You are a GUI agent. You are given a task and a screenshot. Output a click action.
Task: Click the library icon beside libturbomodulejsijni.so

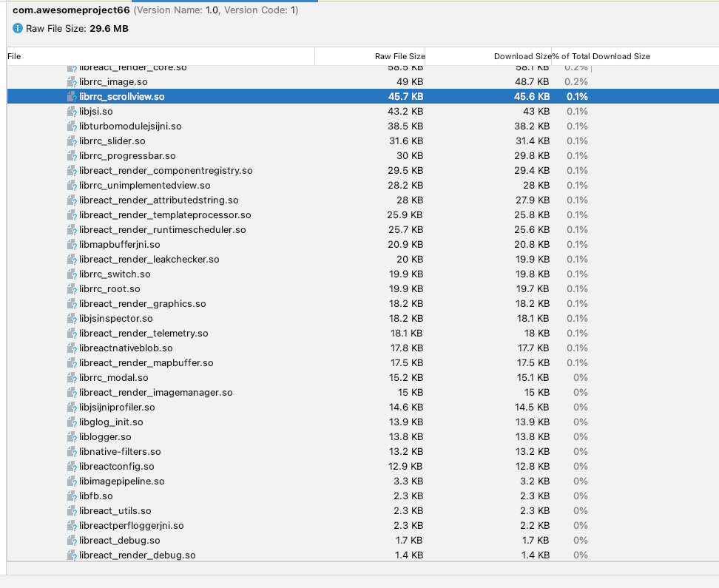pyautogui.click(x=71, y=126)
